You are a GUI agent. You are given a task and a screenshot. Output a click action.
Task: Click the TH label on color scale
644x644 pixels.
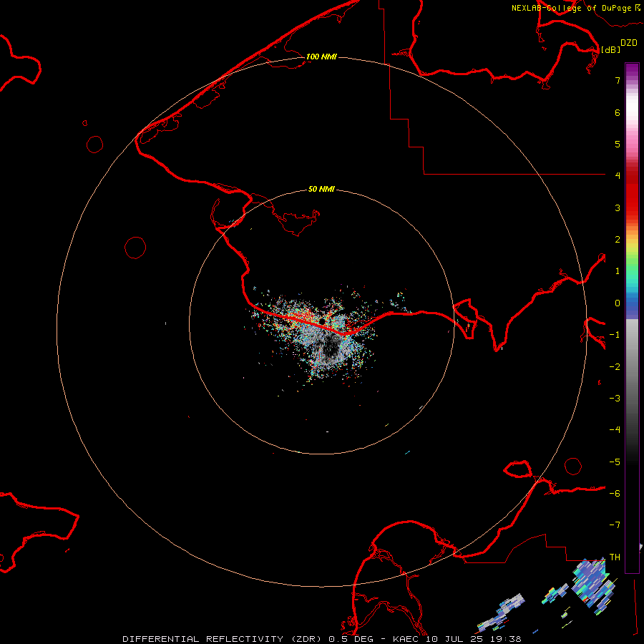coord(615,557)
